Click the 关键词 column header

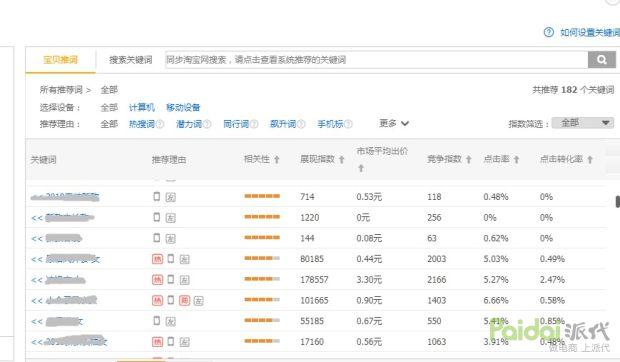[43, 160]
